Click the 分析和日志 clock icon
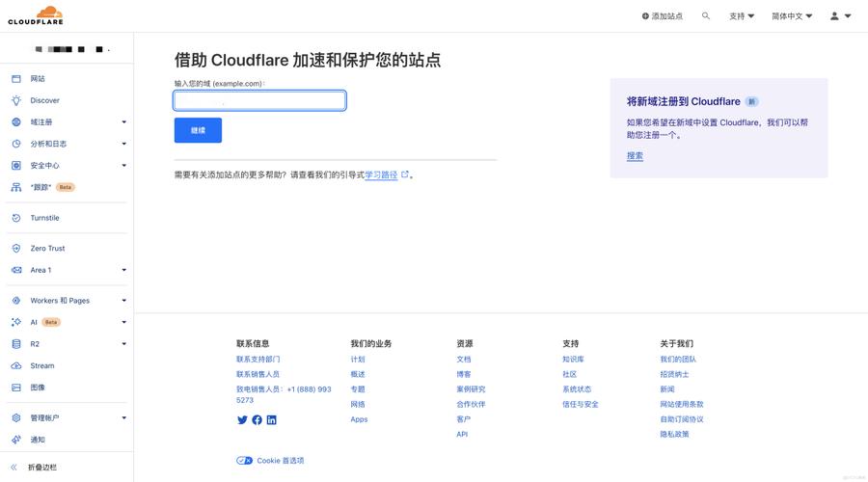868x482 pixels. point(16,144)
